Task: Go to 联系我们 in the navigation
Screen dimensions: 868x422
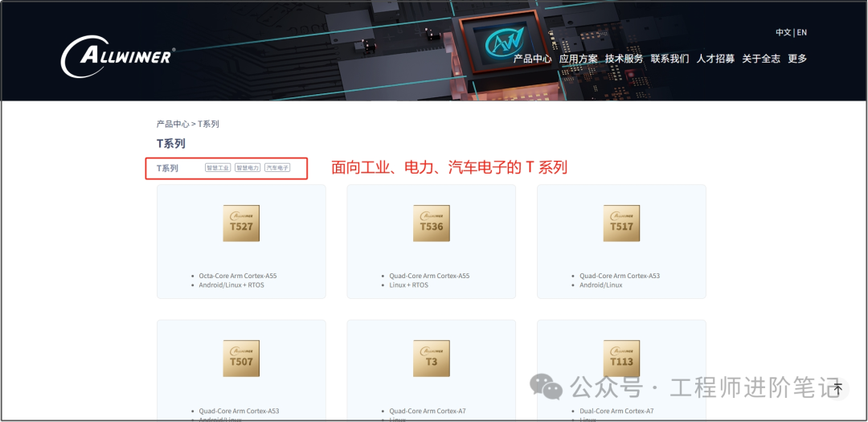Action: (x=669, y=59)
